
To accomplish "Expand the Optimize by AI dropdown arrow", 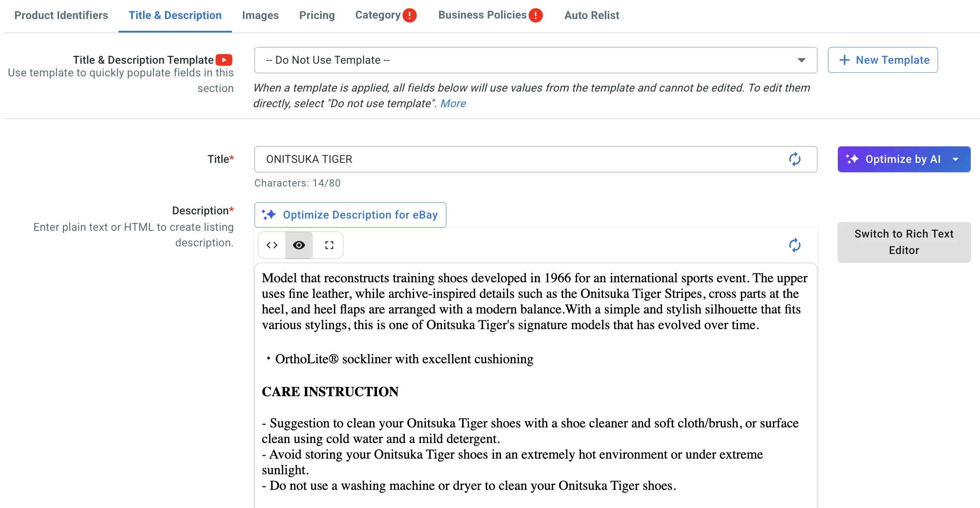I will click(956, 159).
